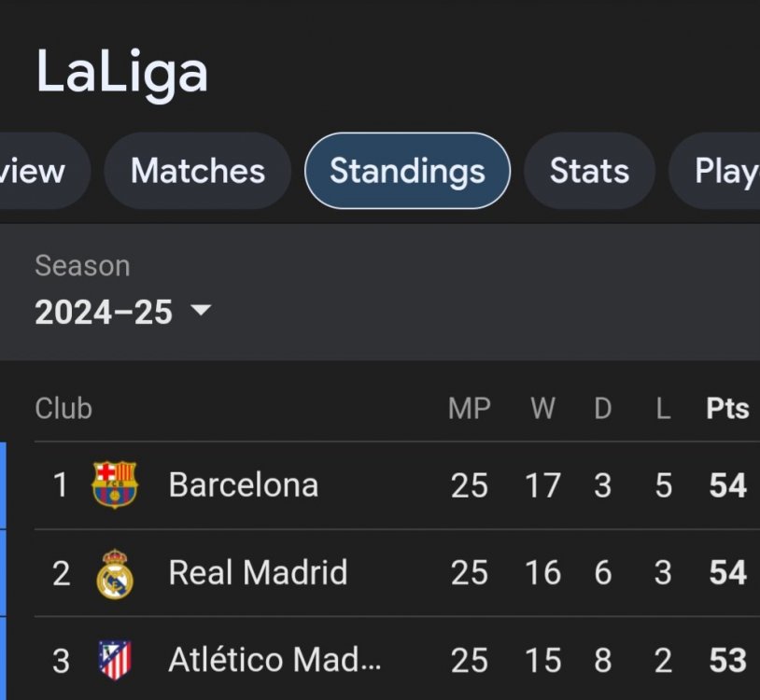Open the Real Madrid team link
The height and width of the screenshot is (700, 760).
pyautogui.click(x=258, y=573)
